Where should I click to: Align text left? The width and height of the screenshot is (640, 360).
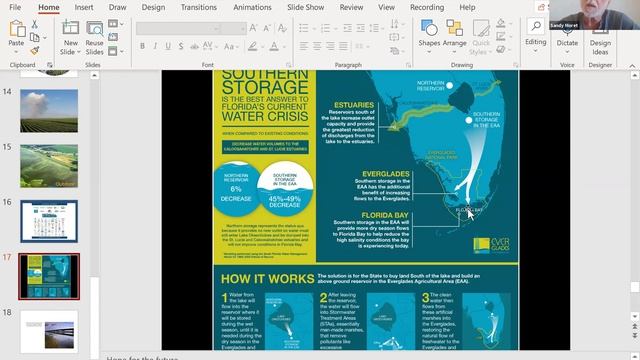[x=304, y=46]
